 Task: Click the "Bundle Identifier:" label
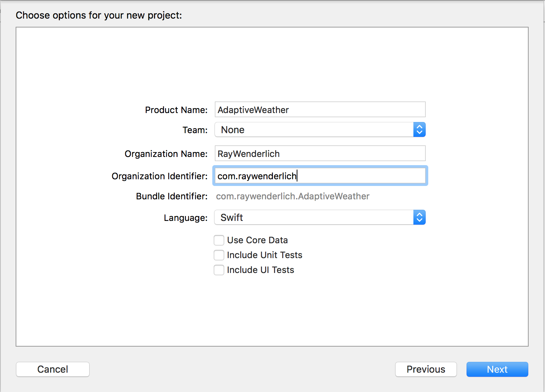[x=172, y=196]
